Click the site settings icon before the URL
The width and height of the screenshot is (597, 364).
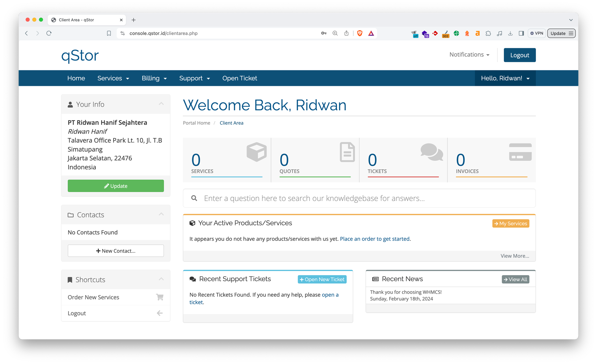pos(123,33)
